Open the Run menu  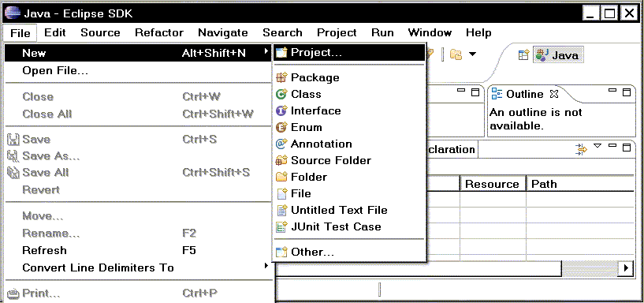coord(382,33)
